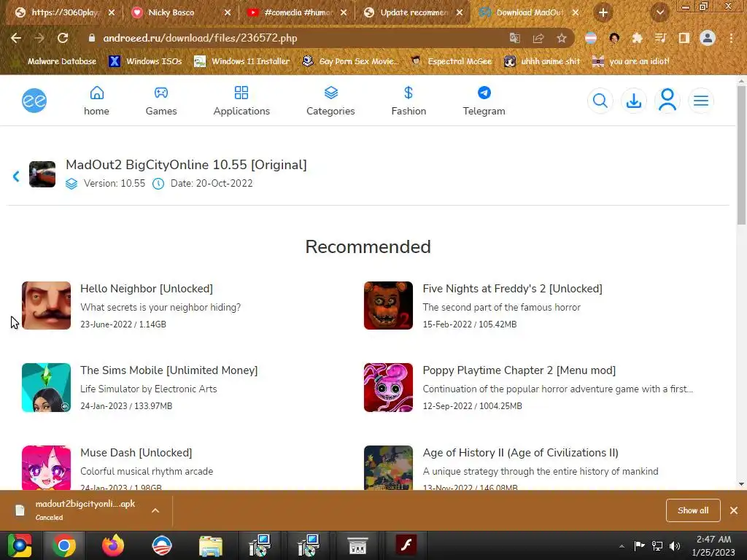This screenshot has height=560, width=747.
Task: Click the share page icon
Action: [538, 38]
